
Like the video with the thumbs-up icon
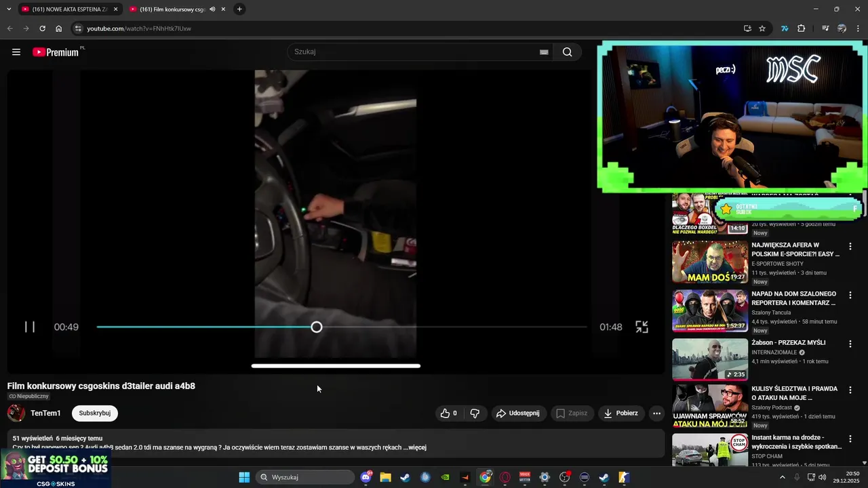448,413
